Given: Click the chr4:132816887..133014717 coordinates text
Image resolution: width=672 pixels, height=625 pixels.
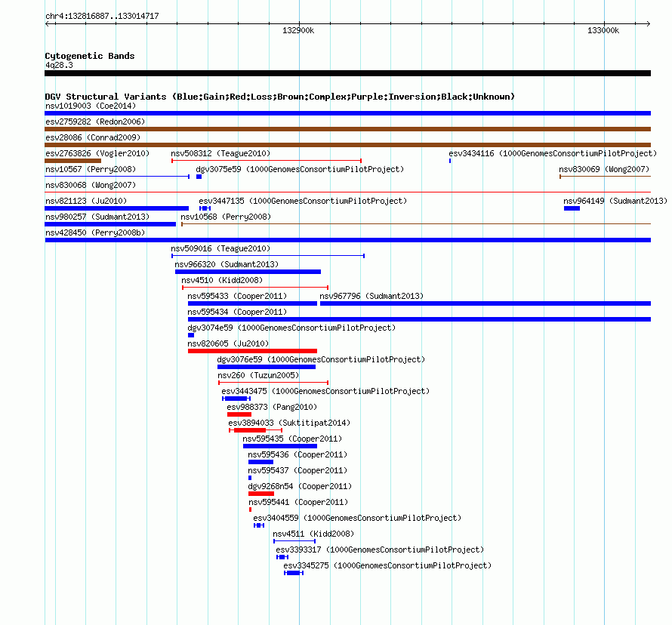Looking at the screenshot, I should pyautogui.click(x=102, y=16).
